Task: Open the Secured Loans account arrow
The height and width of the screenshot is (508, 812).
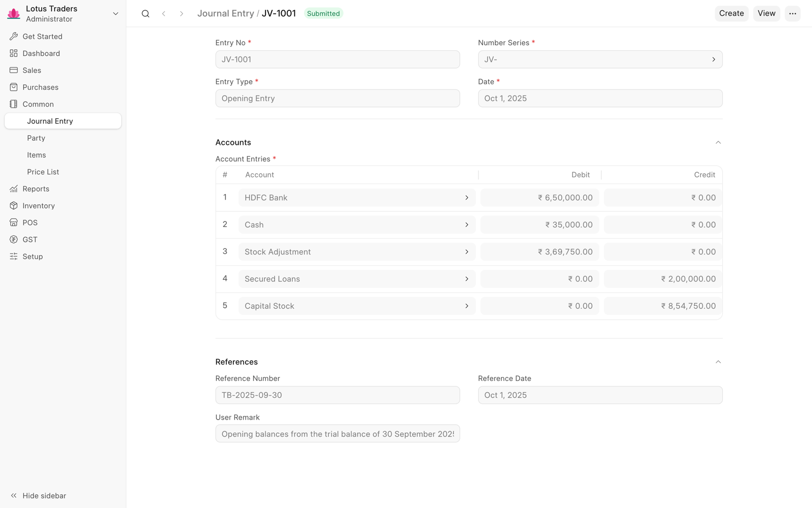Action: (467, 279)
